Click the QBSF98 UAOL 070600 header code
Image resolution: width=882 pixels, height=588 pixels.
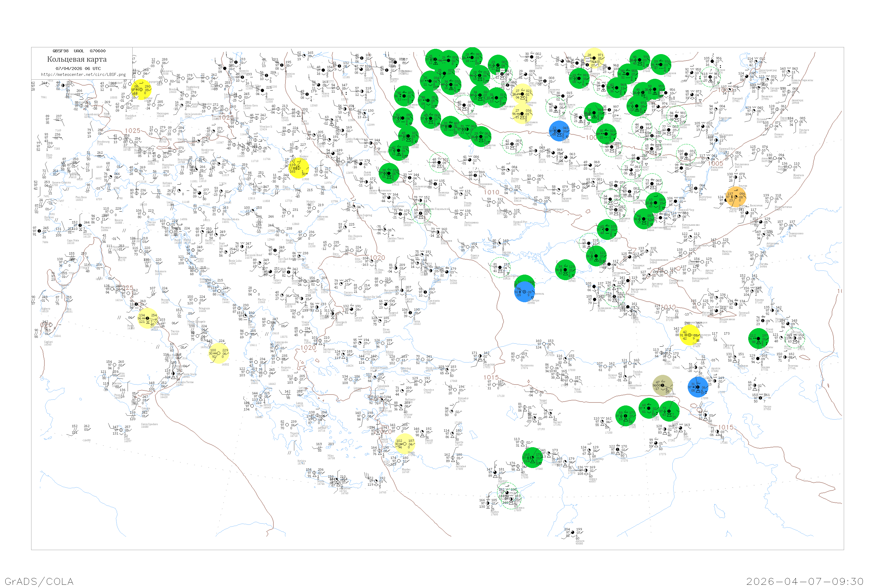pyautogui.click(x=79, y=51)
